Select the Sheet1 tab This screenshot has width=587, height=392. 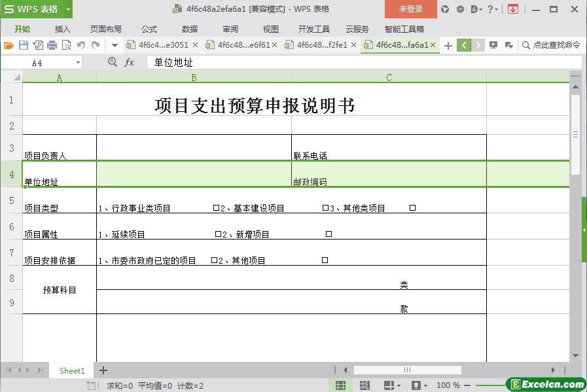pyautogui.click(x=72, y=370)
